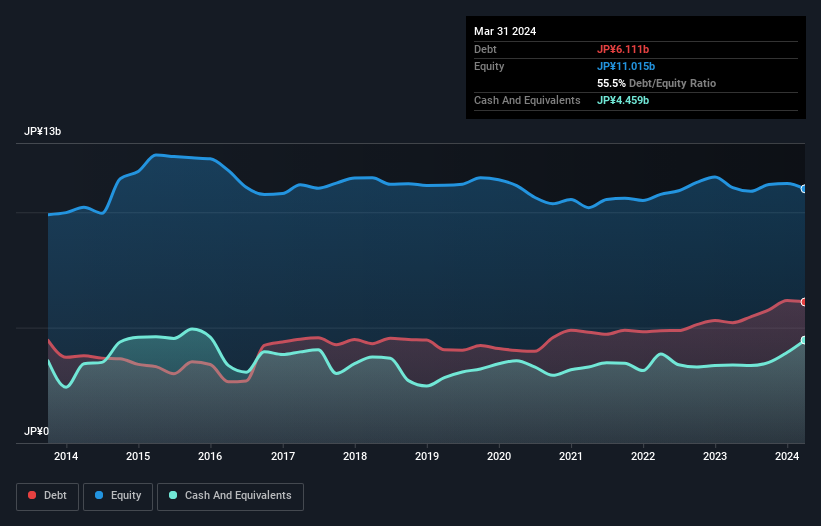This screenshot has width=821, height=526.
Task: Click the 2014 x-axis label
Action: click(66, 456)
